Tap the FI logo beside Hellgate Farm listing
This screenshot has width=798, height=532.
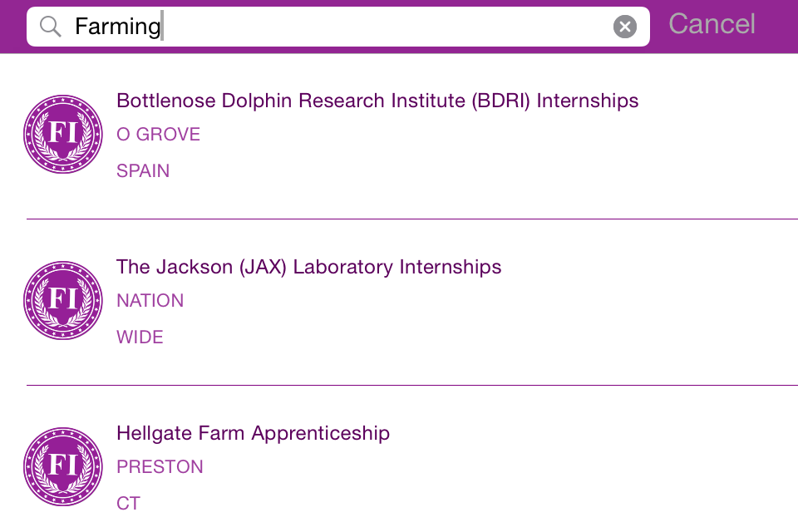63,466
